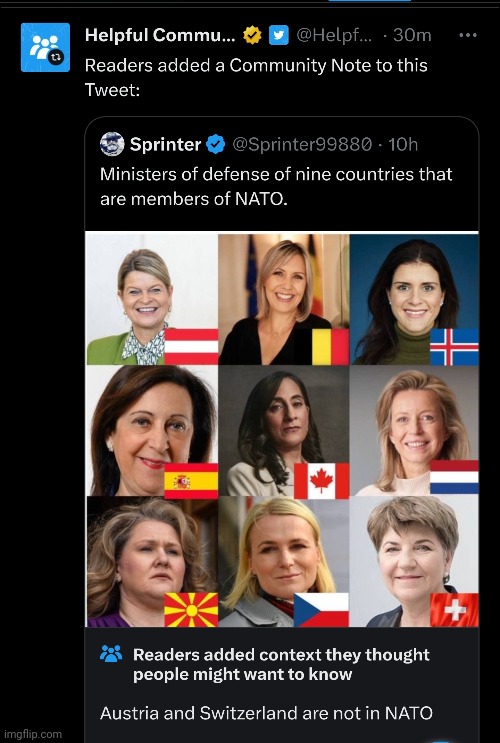Viewport: 500px width, 743px height.
Task: Click the photo with the Belgian flag
Action: [284, 299]
